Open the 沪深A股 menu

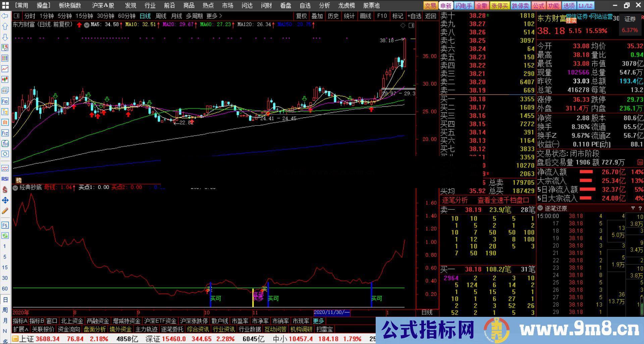coord(103,5)
